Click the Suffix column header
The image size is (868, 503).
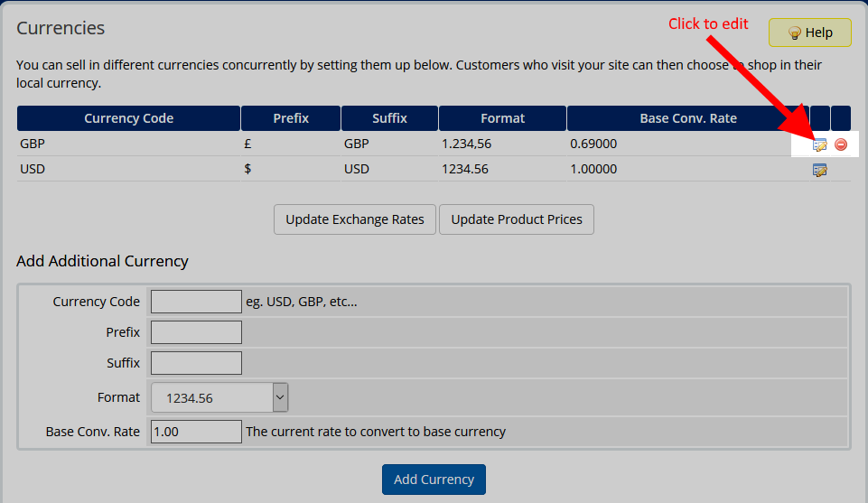[389, 118]
